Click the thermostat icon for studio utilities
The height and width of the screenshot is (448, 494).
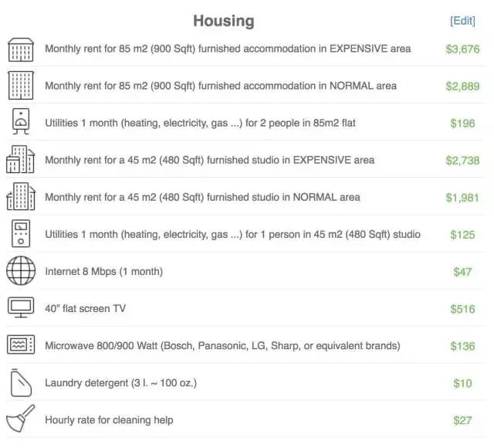21,233
